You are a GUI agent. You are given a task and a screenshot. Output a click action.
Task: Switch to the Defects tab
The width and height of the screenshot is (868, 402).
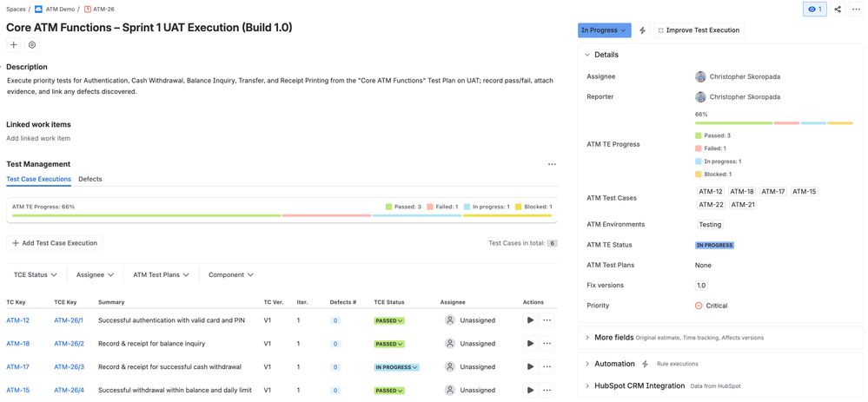coord(90,179)
